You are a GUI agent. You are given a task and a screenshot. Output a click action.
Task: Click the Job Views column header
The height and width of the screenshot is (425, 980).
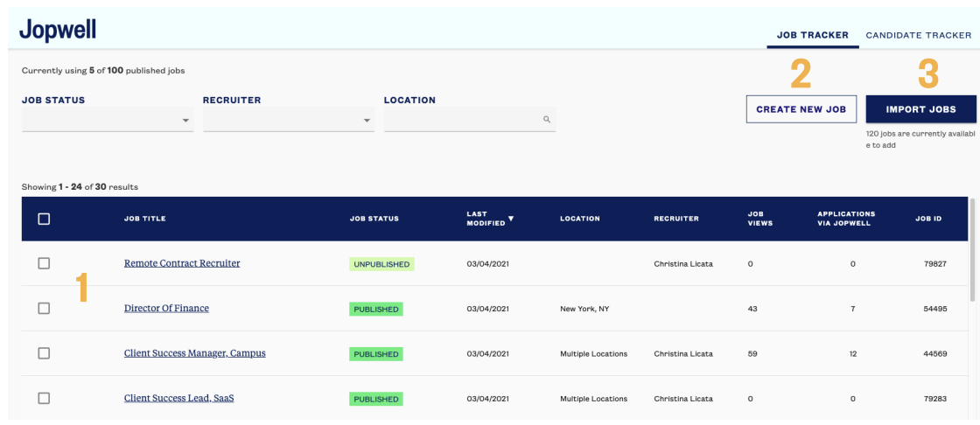(x=760, y=219)
